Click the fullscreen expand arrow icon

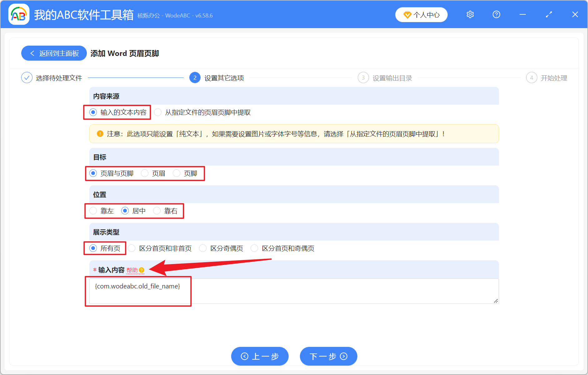coord(549,14)
